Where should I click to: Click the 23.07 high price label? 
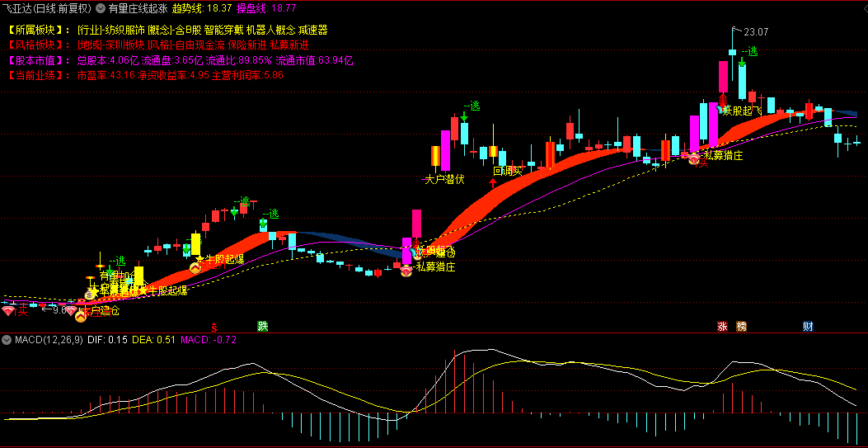(x=756, y=32)
